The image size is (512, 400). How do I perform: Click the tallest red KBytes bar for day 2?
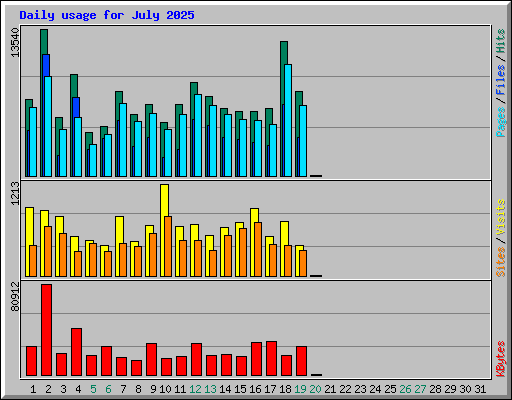46,330
